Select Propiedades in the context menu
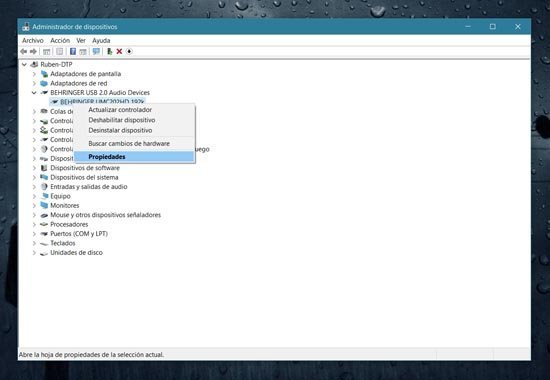Image resolution: width=550 pixels, height=380 pixels. pos(134,157)
